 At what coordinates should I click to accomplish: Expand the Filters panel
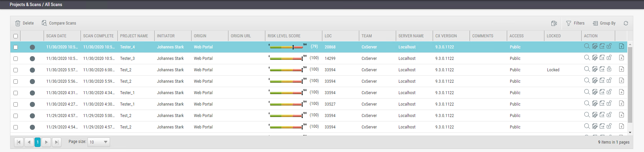pos(575,23)
